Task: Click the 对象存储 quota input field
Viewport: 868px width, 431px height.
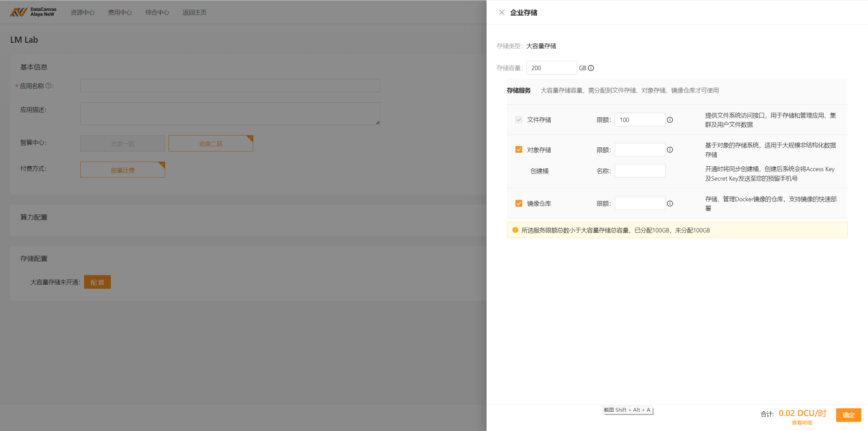Action: pos(640,150)
